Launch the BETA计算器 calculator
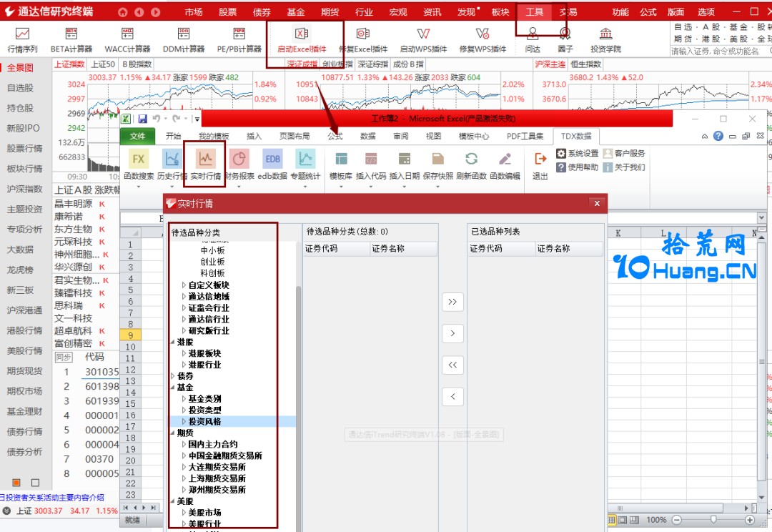The image size is (772, 532). [x=71, y=39]
